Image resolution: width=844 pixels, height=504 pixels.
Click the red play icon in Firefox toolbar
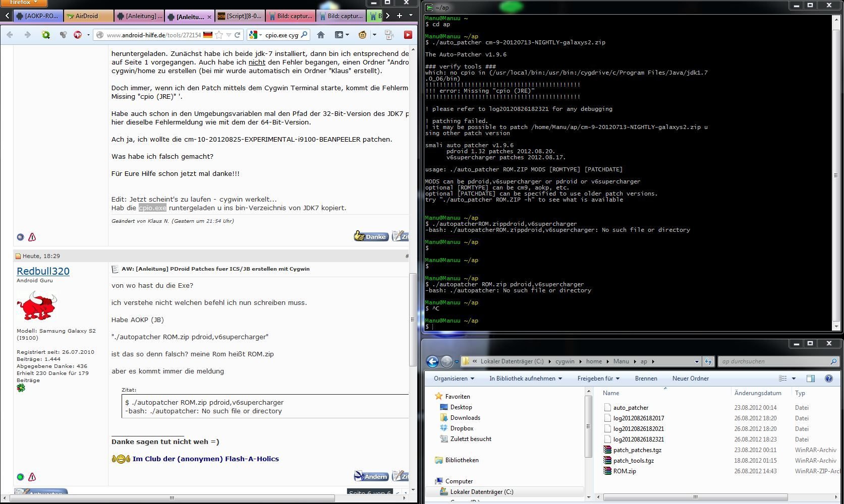tap(408, 35)
